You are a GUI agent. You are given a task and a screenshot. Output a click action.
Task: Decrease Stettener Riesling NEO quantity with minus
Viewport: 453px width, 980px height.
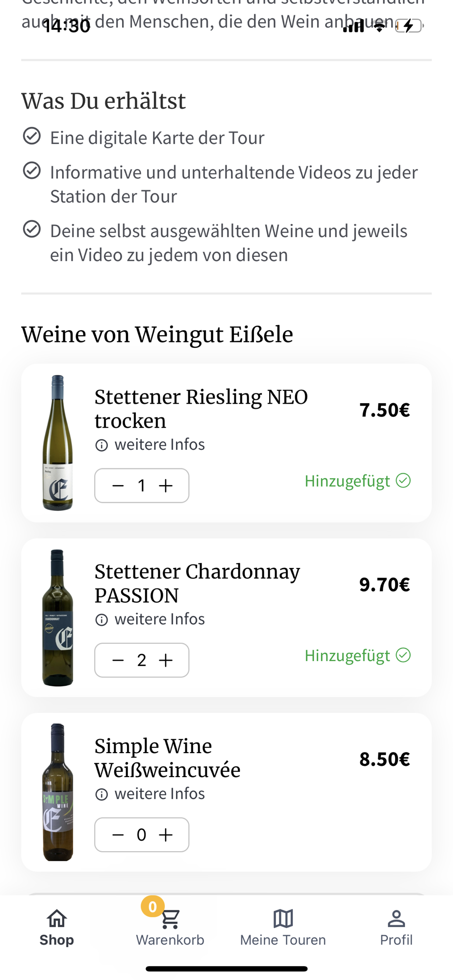click(118, 486)
